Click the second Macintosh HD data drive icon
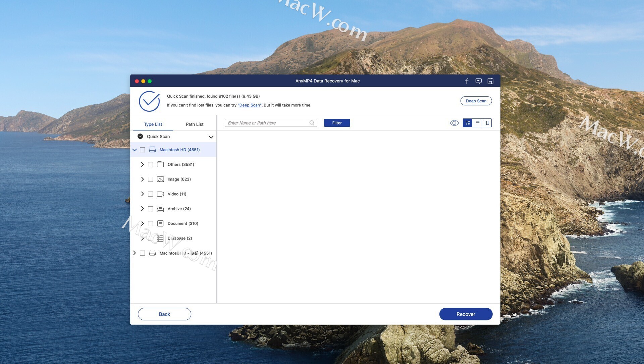This screenshot has height=364, width=644. coord(152,253)
